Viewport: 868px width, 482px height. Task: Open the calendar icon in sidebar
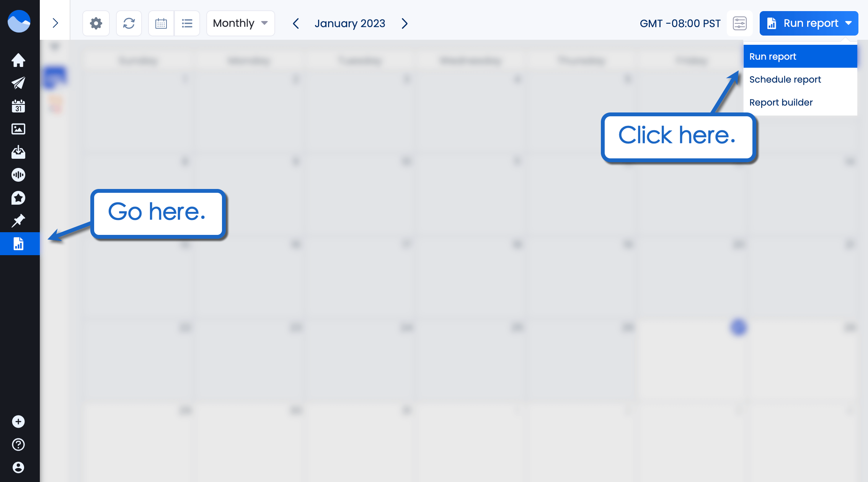point(18,106)
